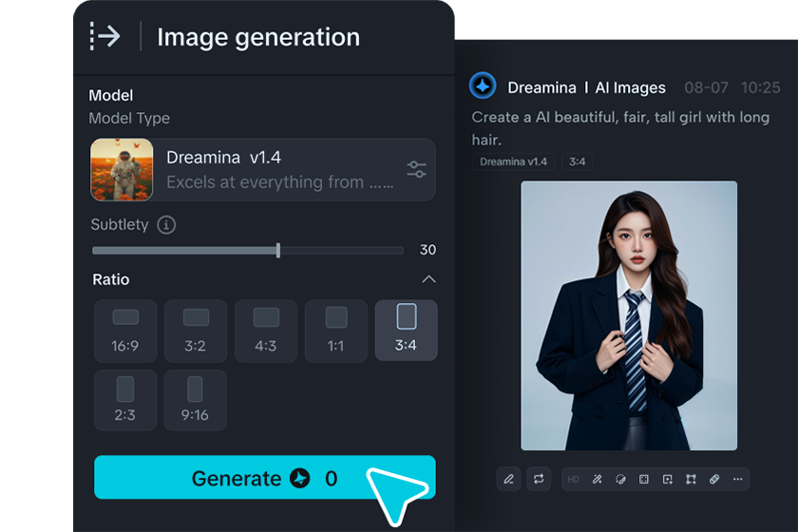Click the HD upscale icon
Viewport: 798px width, 532px height.
point(573,480)
